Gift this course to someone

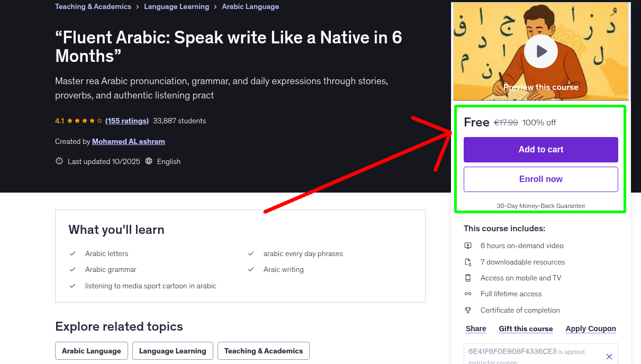tap(526, 329)
